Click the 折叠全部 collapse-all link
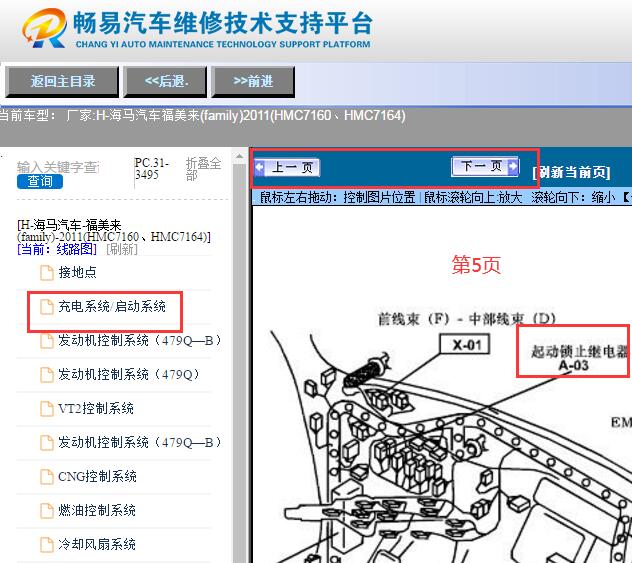 (x=203, y=169)
